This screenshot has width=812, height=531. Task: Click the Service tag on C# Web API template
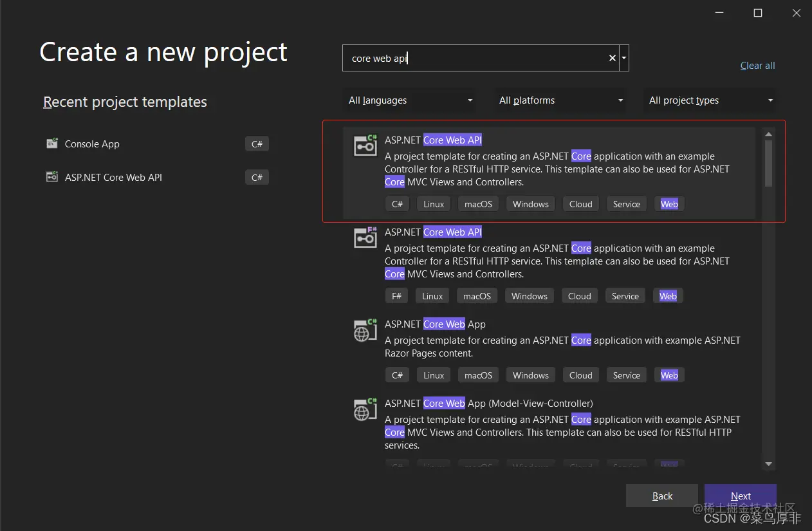click(626, 204)
